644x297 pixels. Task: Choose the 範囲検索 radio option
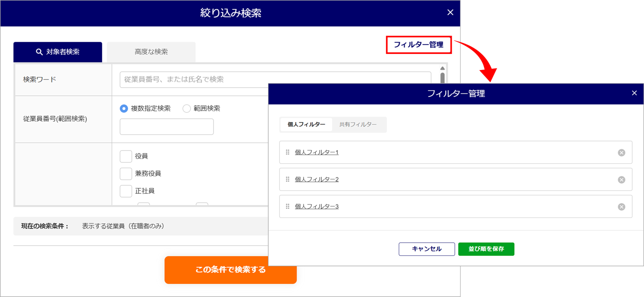[186, 109]
